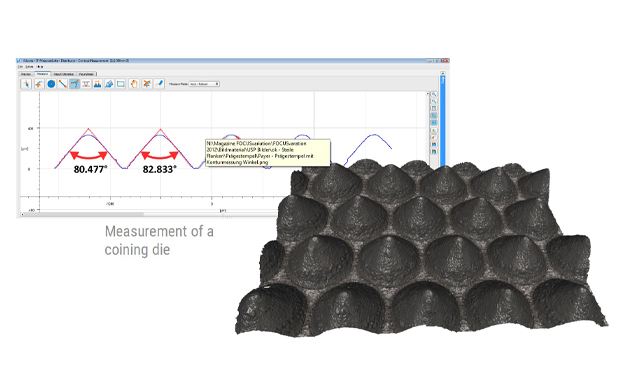The width and height of the screenshot is (625, 389).
Task: Click the bottom save icon in the right sidebar
Action: tap(434, 152)
